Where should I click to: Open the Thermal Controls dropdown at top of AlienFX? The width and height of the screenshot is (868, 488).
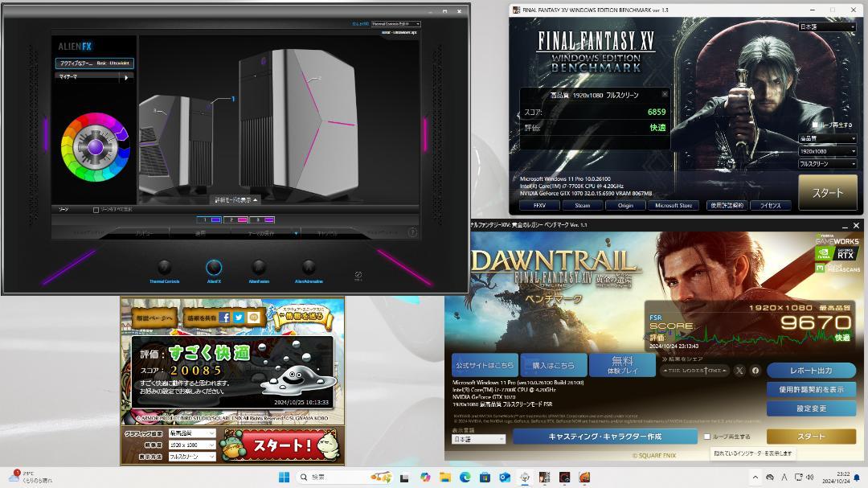tap(395, 24)
